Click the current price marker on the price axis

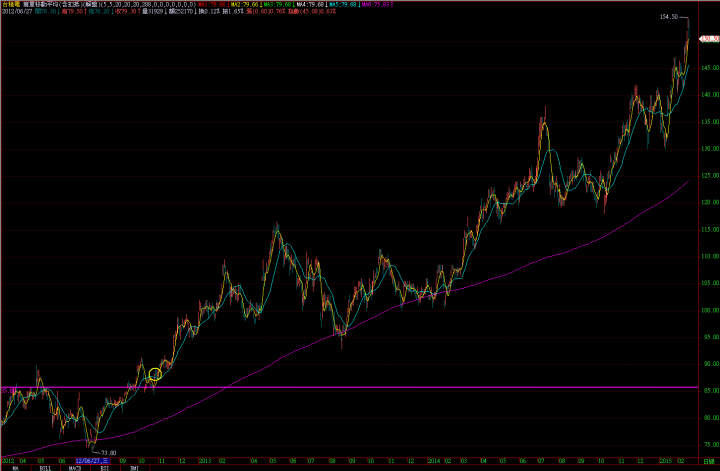tap(709, 39)
